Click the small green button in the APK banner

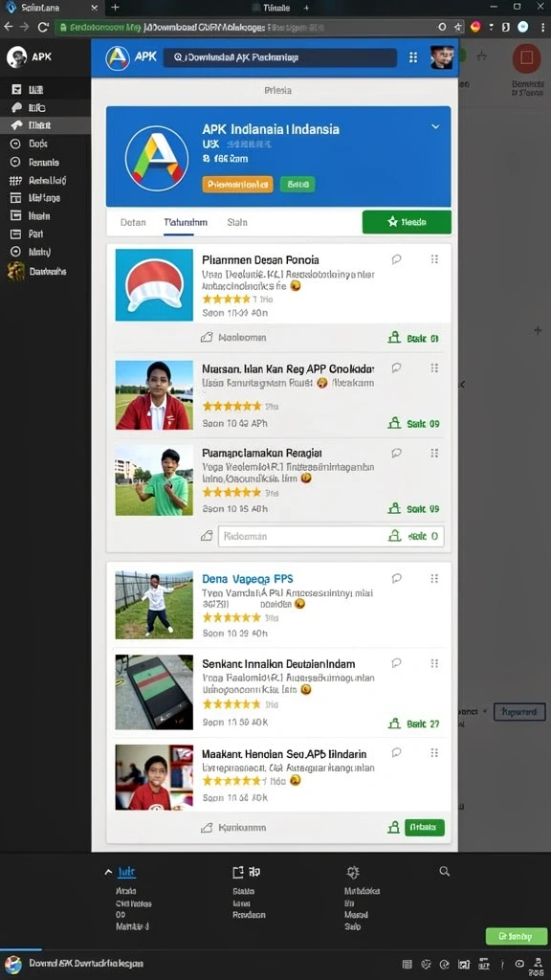(x=298, y=185)
